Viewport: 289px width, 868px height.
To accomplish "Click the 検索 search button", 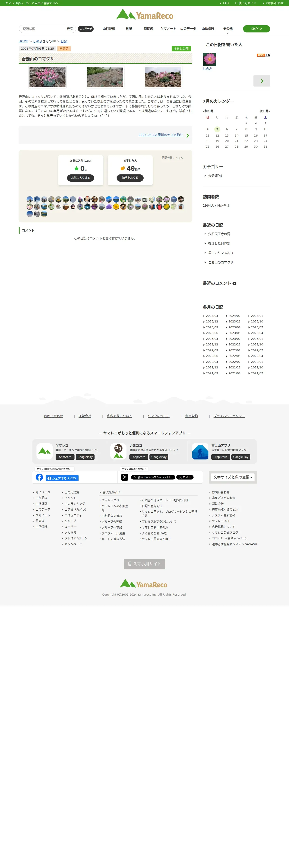I will click(x=70, y=29).
